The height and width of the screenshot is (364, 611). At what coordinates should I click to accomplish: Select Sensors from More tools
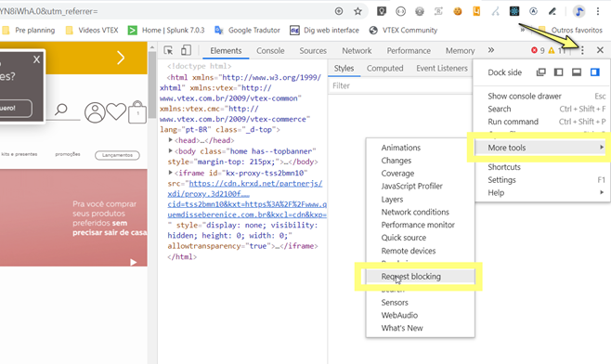[420, 303]
